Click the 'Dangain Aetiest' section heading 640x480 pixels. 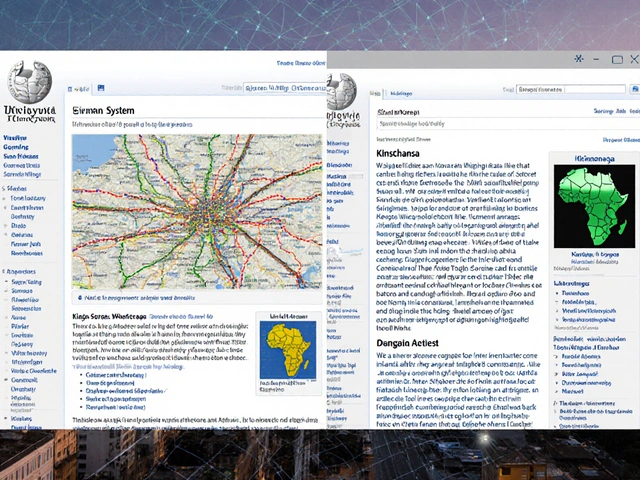[x=407, y=343]
